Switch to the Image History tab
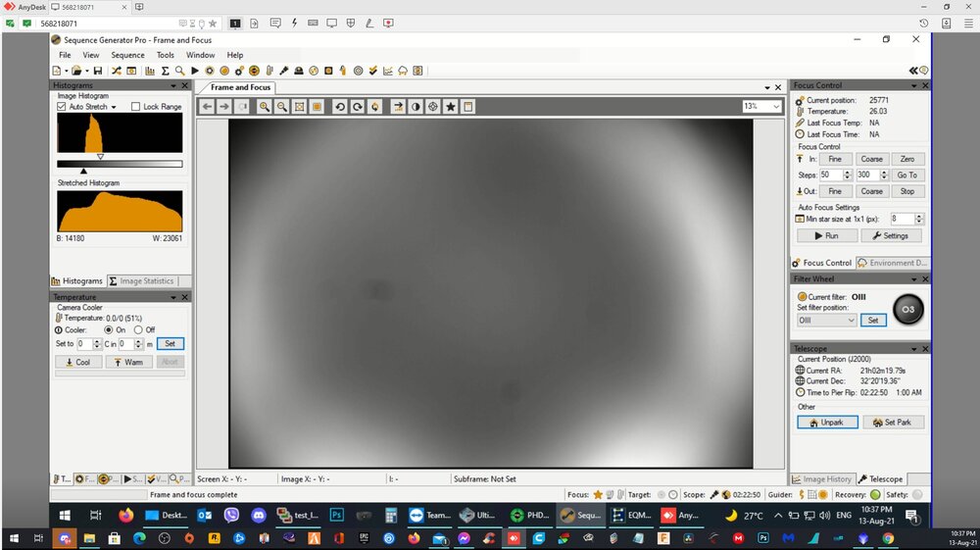This screenshot has width=980, height=550. point(822,479)
